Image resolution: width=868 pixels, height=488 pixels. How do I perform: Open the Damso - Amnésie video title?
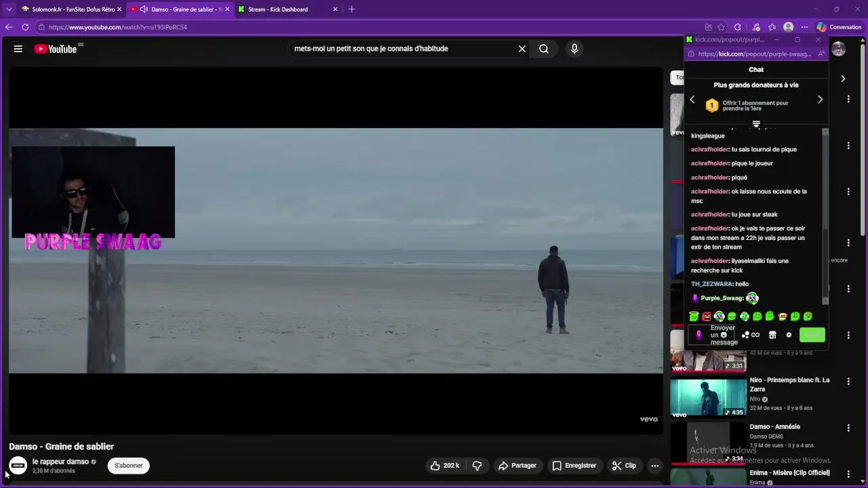coord(775,427)
